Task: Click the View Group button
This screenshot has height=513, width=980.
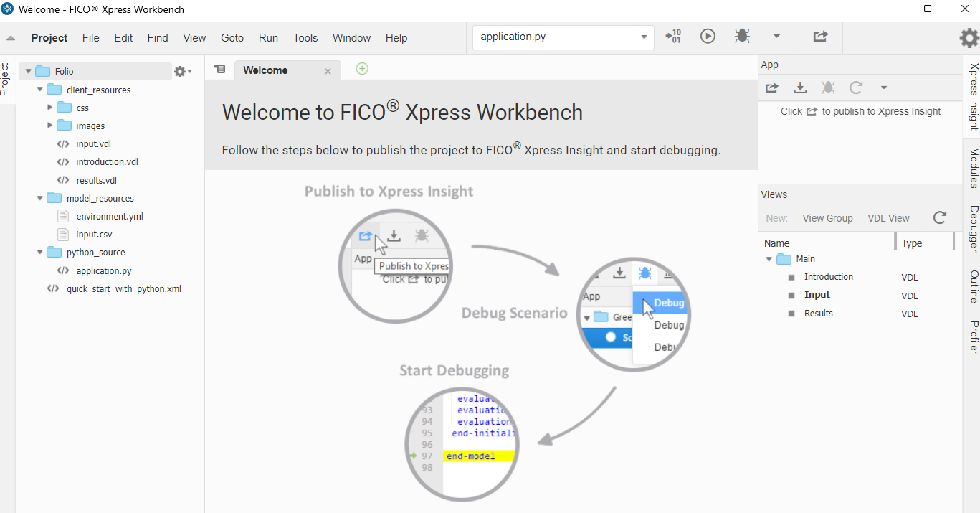Action: pyautogui.click(x=827, y=218)
